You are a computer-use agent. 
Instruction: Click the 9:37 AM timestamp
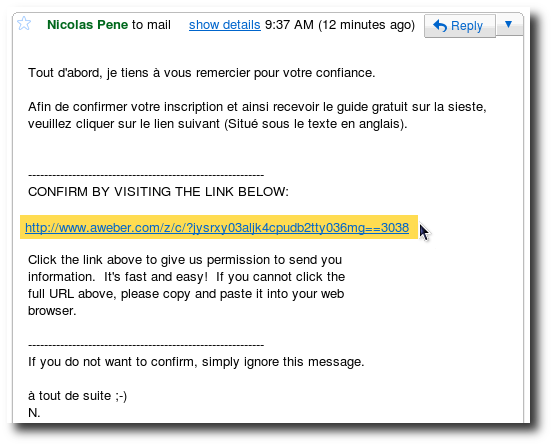point(289,25)
